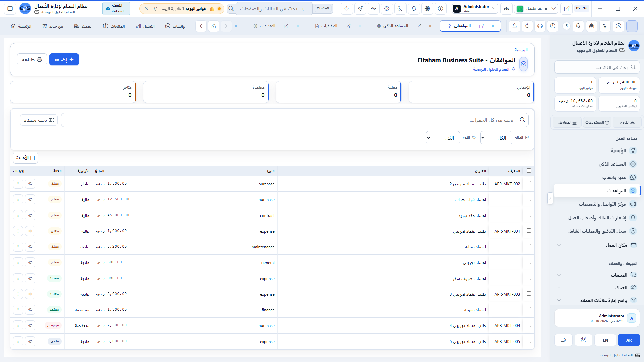Close the الموافقات tab
Viewport: 644px width, 362px height.
(493, 26)
